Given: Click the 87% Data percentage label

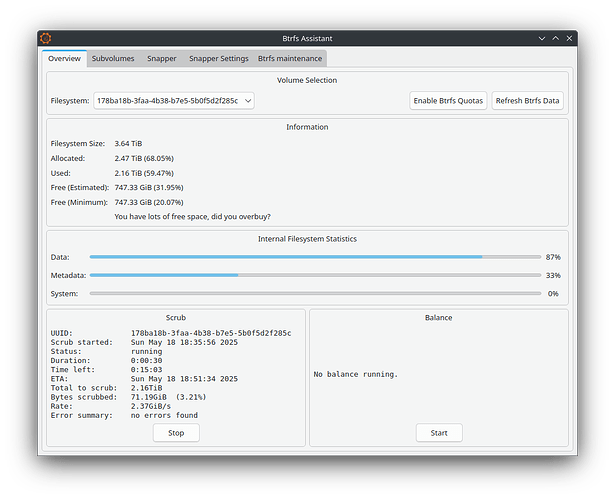Looking at the screenshot, I should pyautogui.click(x=553, y=257).
